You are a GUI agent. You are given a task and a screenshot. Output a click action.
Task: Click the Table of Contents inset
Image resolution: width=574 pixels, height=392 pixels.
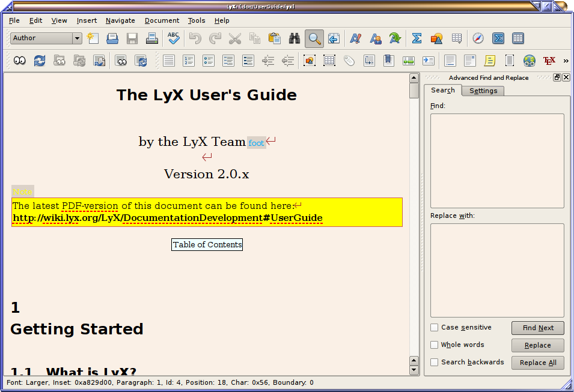tap(207, 245)
